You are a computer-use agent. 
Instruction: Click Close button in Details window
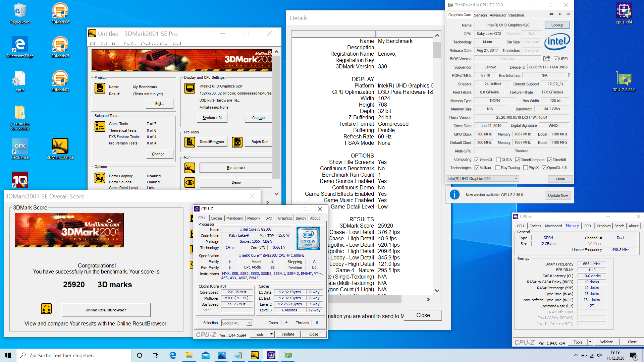click(x=423, y=315)
